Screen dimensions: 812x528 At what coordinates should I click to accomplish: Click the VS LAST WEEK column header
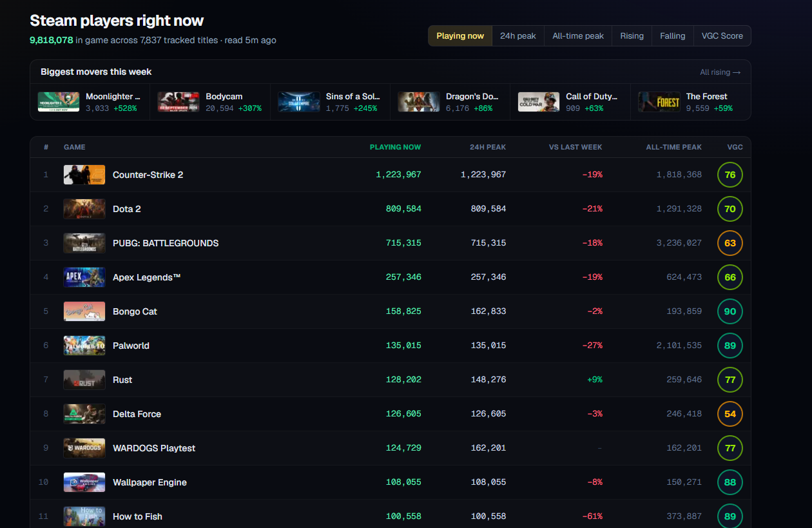click(x=575, y=147)
